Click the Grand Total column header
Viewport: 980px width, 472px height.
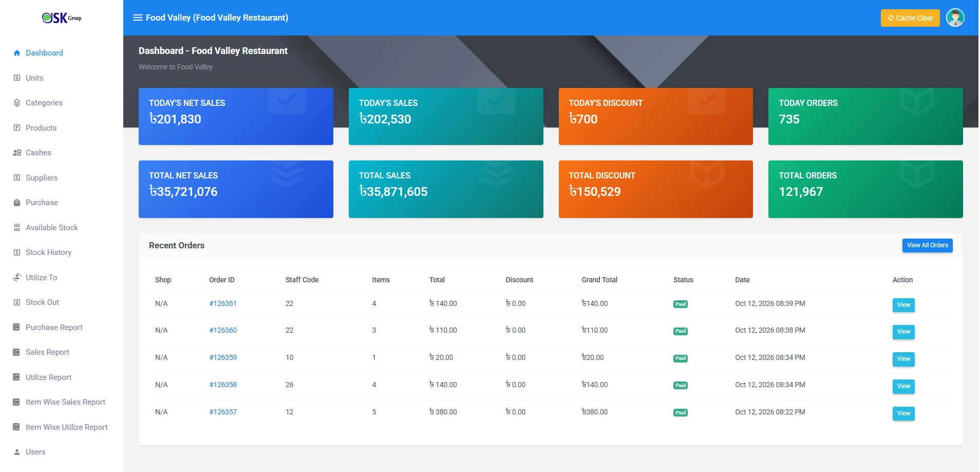[x=599, y=280]
